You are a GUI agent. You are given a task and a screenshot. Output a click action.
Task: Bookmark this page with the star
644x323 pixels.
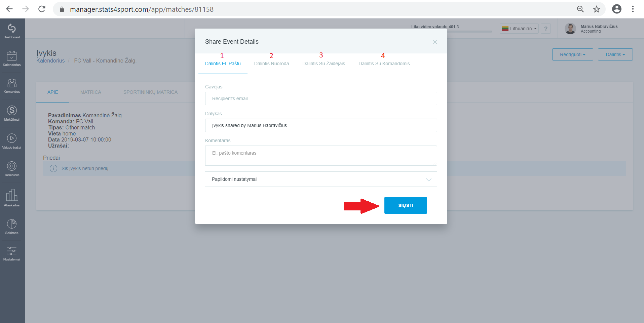597,9
